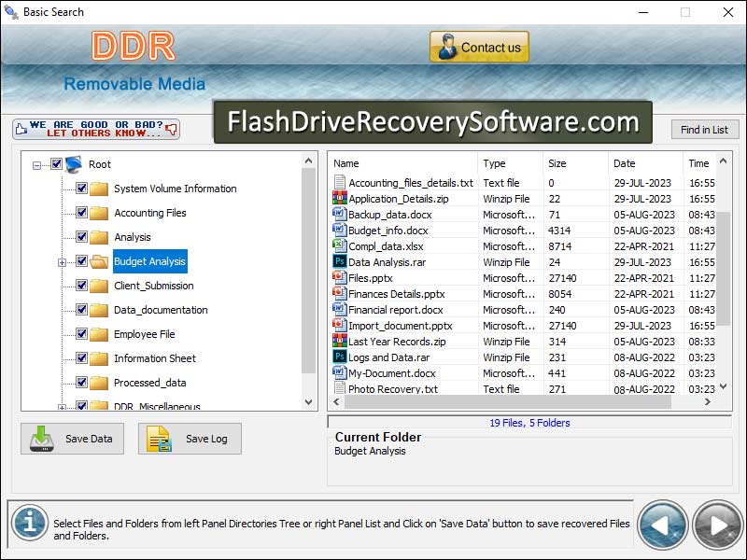Click the Financial report.docx Word icon
The image size is (747, 560).
coord(340,309)
